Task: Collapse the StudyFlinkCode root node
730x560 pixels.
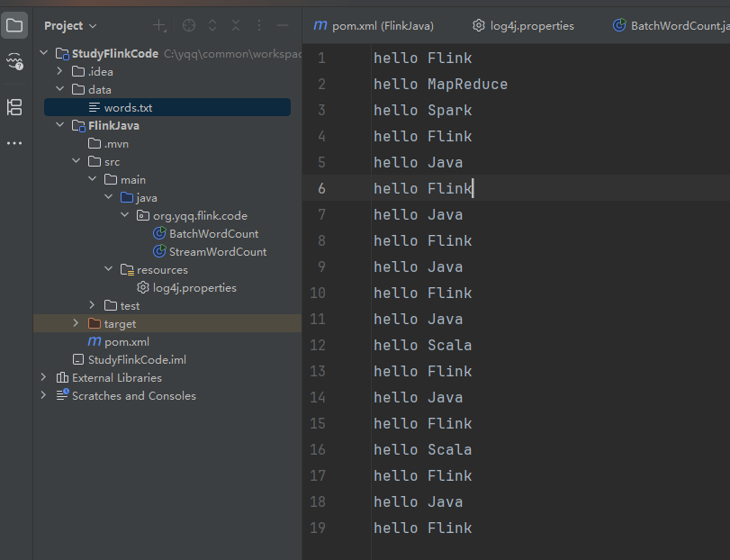Action: (44, 53)
